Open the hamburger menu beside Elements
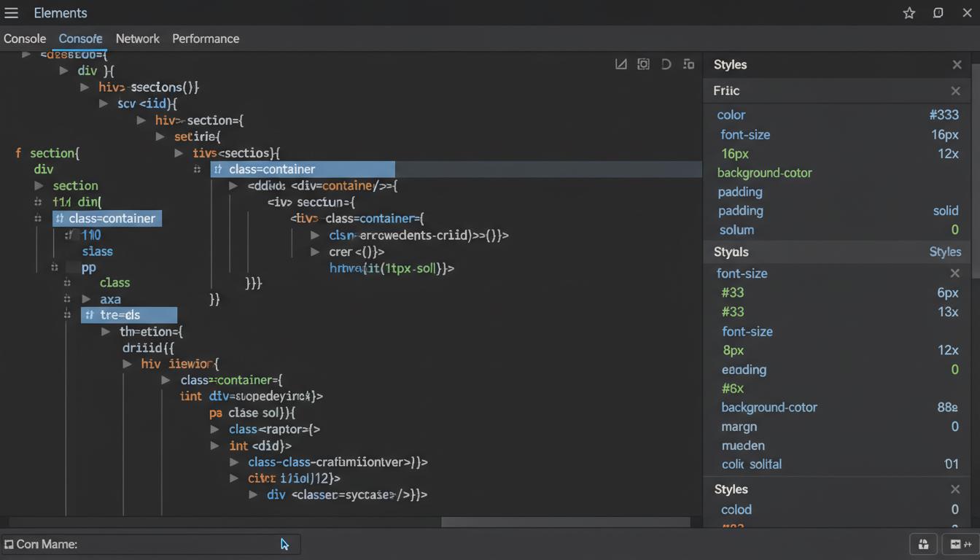980x560 pixels. tap(11, 13)
